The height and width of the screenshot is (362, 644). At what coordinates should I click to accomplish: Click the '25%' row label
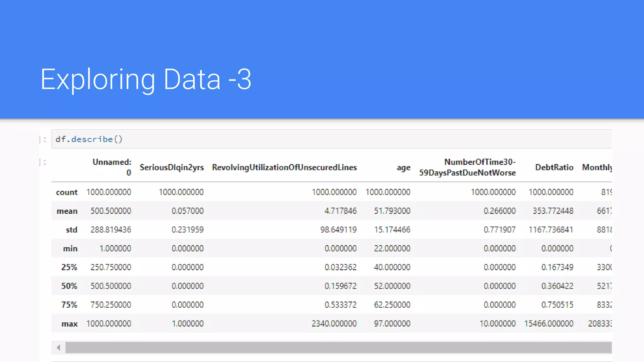pyautogui.click(x=69, y=267)
